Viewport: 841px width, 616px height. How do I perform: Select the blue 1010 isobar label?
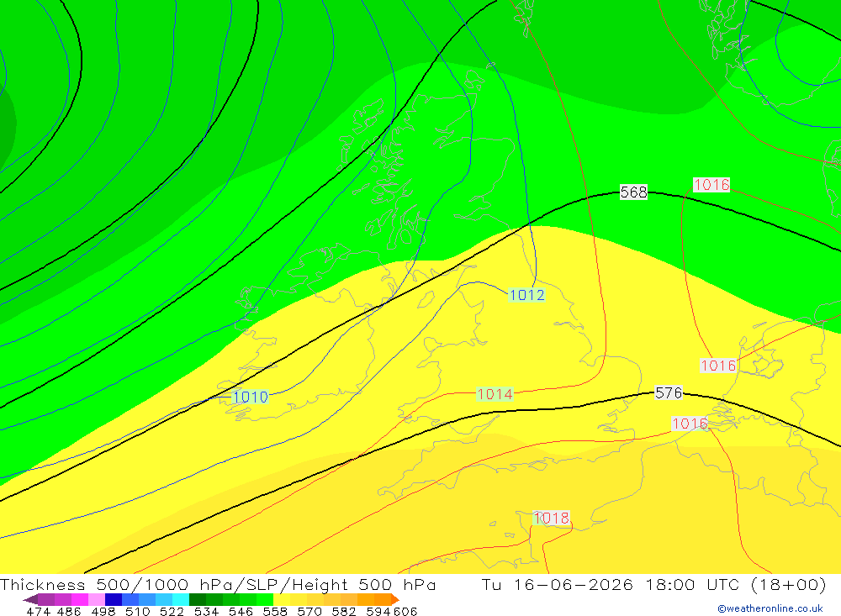251,398
